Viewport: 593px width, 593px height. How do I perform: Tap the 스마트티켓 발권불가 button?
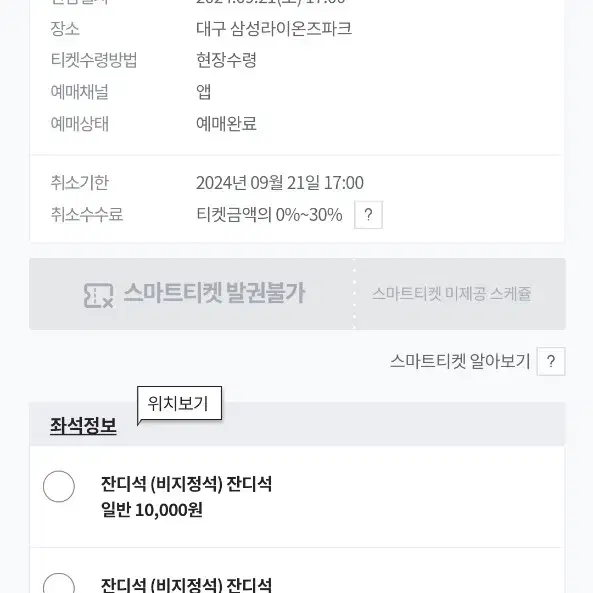pos(192,294)
